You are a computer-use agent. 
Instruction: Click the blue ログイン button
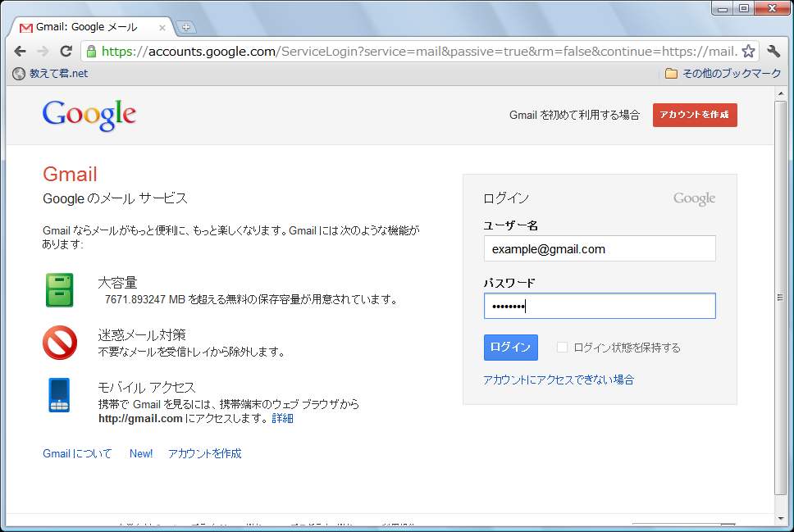click(510, 348)
